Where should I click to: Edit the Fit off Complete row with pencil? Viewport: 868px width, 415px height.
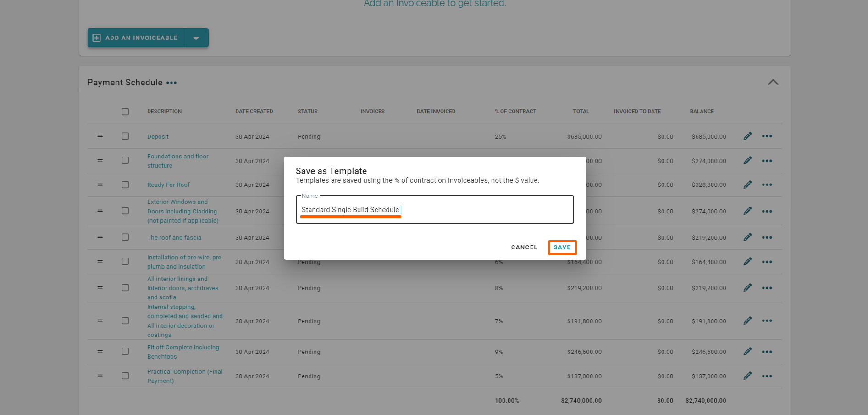747,352
